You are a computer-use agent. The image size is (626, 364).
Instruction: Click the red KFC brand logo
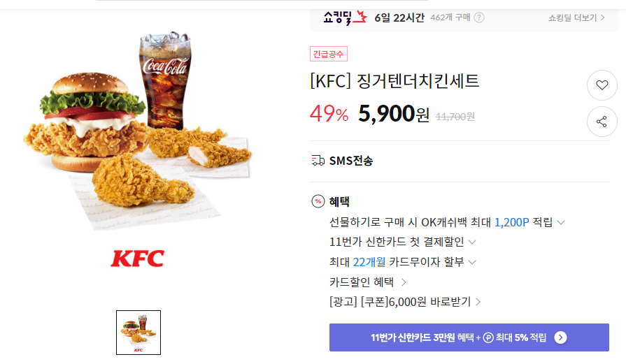137,259
